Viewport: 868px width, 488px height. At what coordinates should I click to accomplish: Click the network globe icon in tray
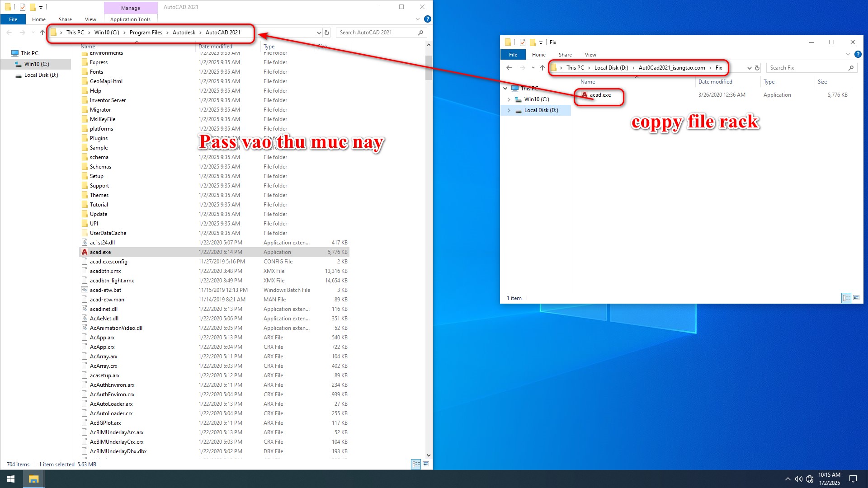tap(810, 479)
